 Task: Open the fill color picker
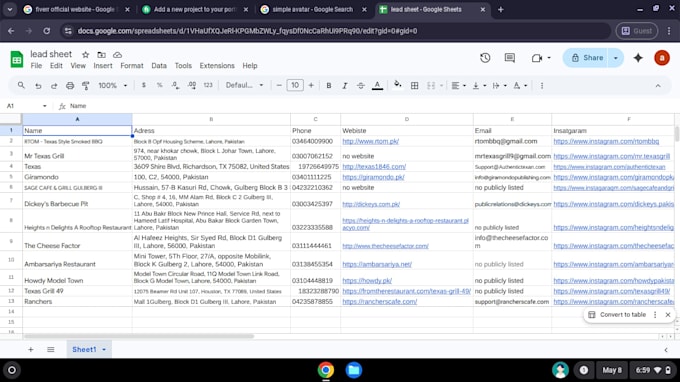tap(397, 85)
